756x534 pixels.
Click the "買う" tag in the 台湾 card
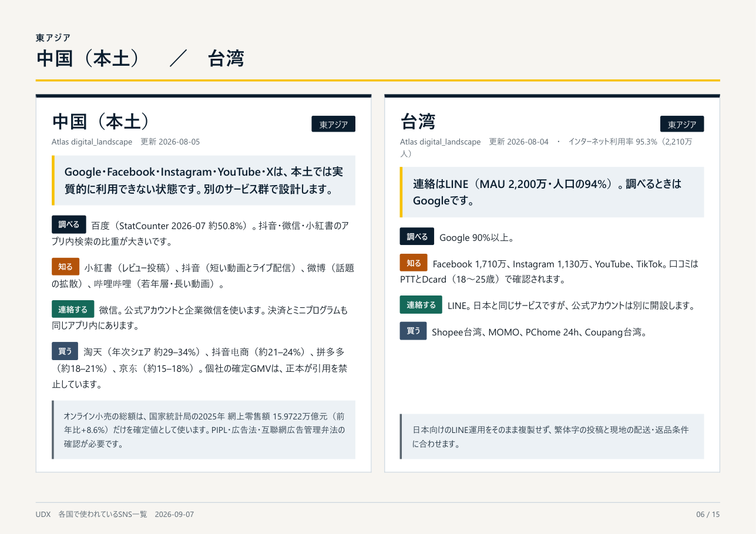pyautogui.click(x=413, y=331)
